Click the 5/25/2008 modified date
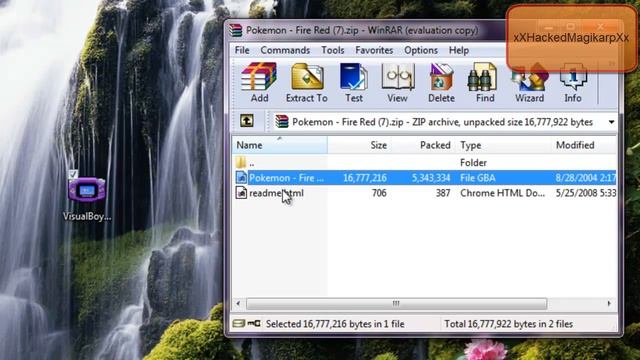Viewport: 640px width, 360px height. click(x=586, y=193)
